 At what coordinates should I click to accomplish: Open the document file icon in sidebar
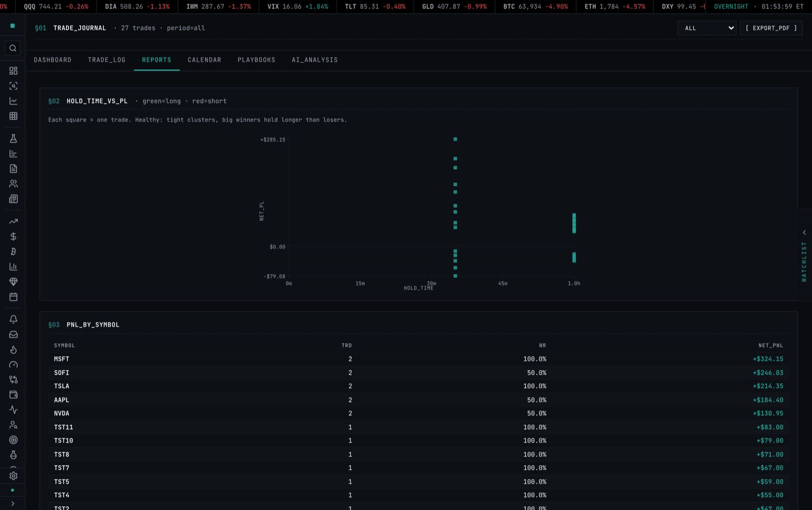pos(13,168)
